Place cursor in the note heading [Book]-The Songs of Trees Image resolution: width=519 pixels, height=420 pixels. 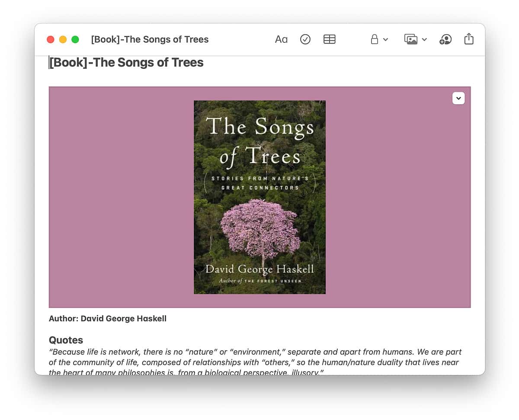click(x=126, y=63)
